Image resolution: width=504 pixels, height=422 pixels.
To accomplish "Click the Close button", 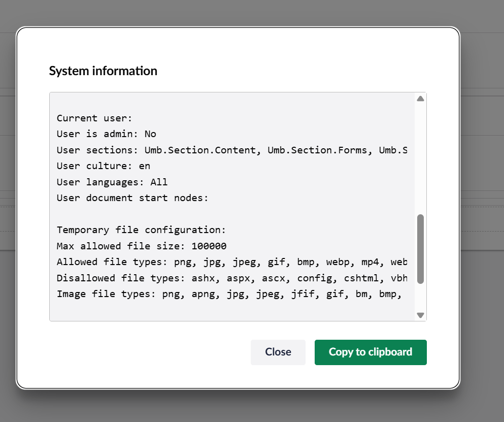I will 278,352.
